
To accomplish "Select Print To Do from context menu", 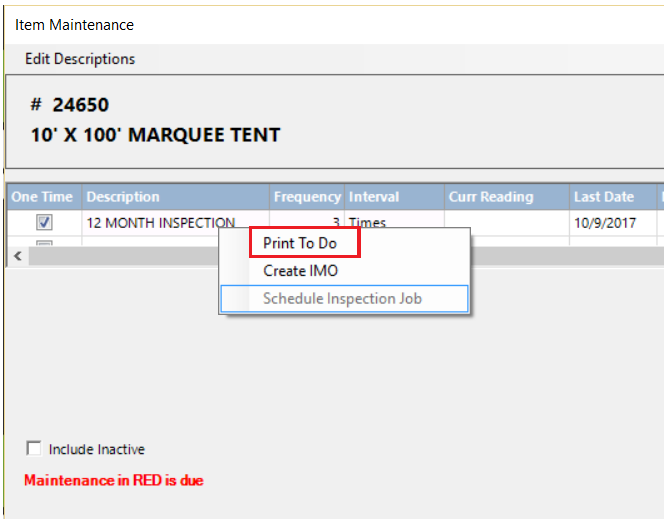I will 299,243.
